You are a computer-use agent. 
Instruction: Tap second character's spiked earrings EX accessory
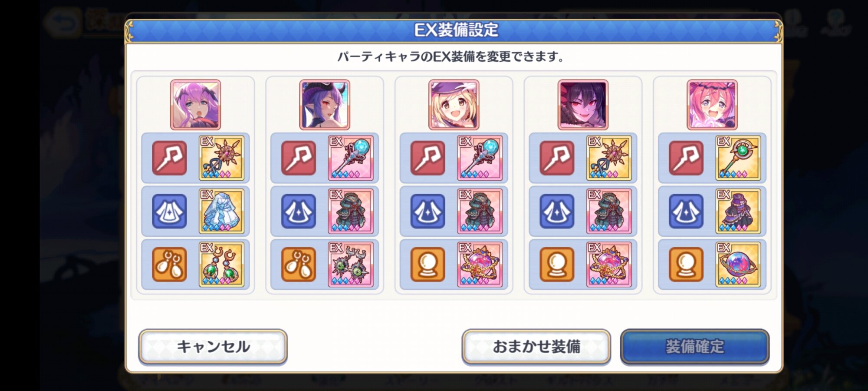[x=351, y=264]
